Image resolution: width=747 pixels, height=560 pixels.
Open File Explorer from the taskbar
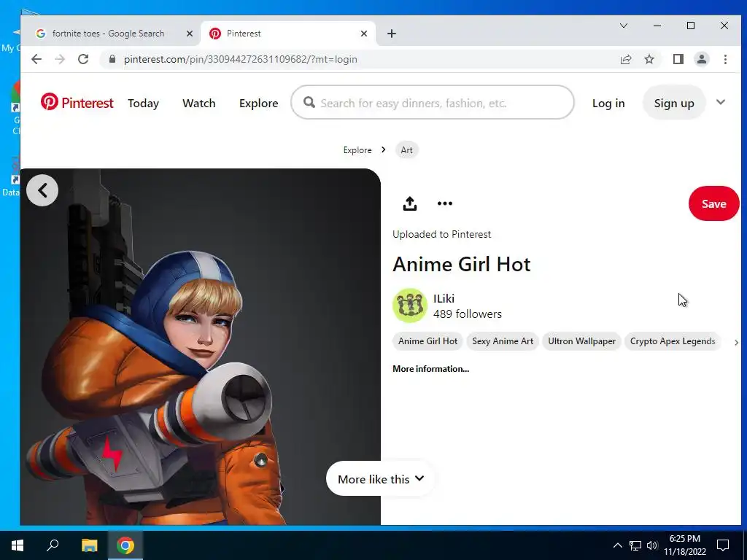(x=89, y=545)
